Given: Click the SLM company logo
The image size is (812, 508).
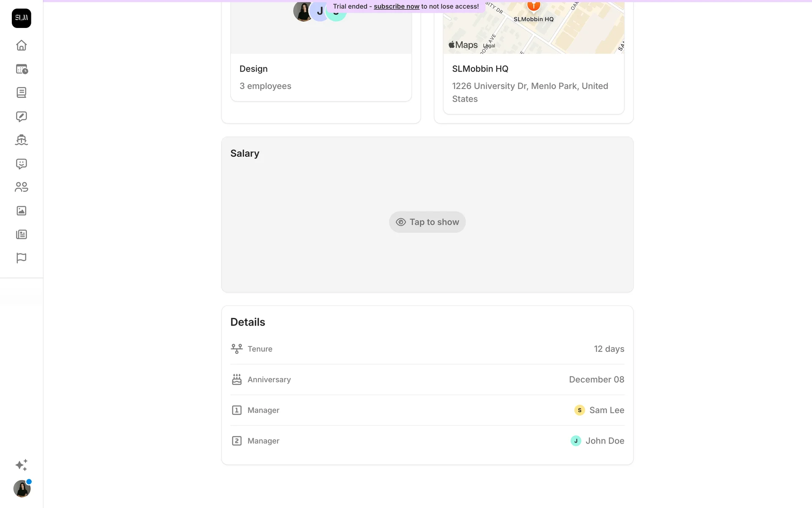Looking at the screenshot, I should click(22, 18).
